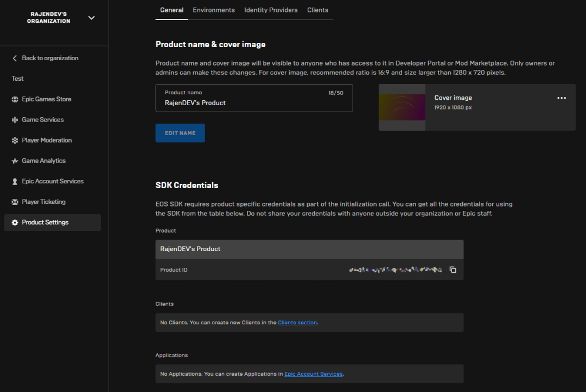Click the blurred Product ID value
Image resolution: width=586 pixels, height=392 pixels.
396,269
